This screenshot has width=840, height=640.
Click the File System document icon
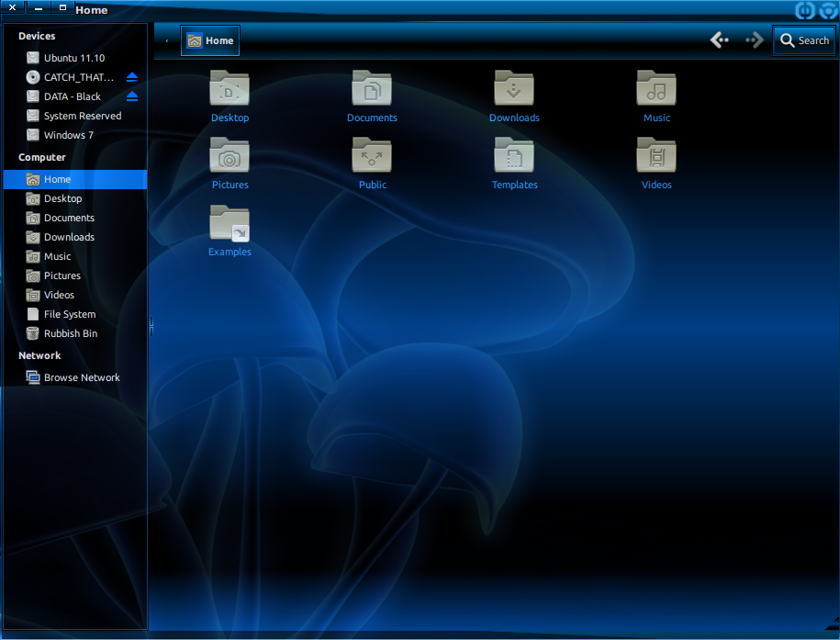(33, 314)
